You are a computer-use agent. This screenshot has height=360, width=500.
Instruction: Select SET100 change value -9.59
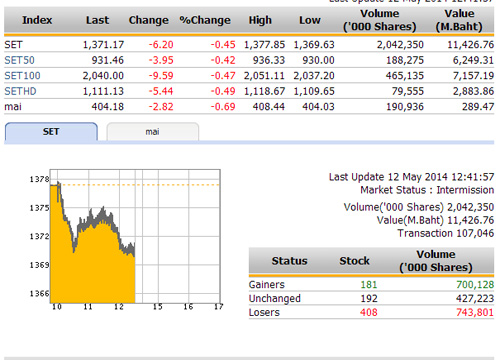[x=161, y=76]
